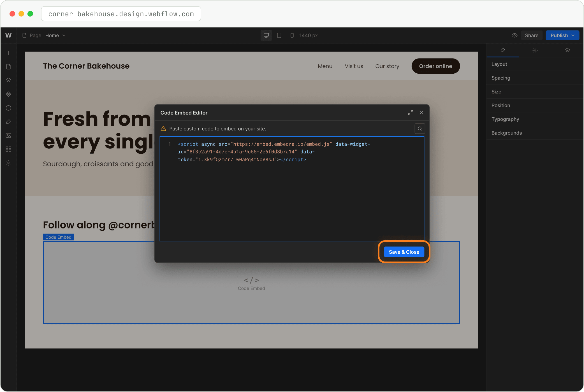
Task: Click Save & Close button
Action: point(404,252)
